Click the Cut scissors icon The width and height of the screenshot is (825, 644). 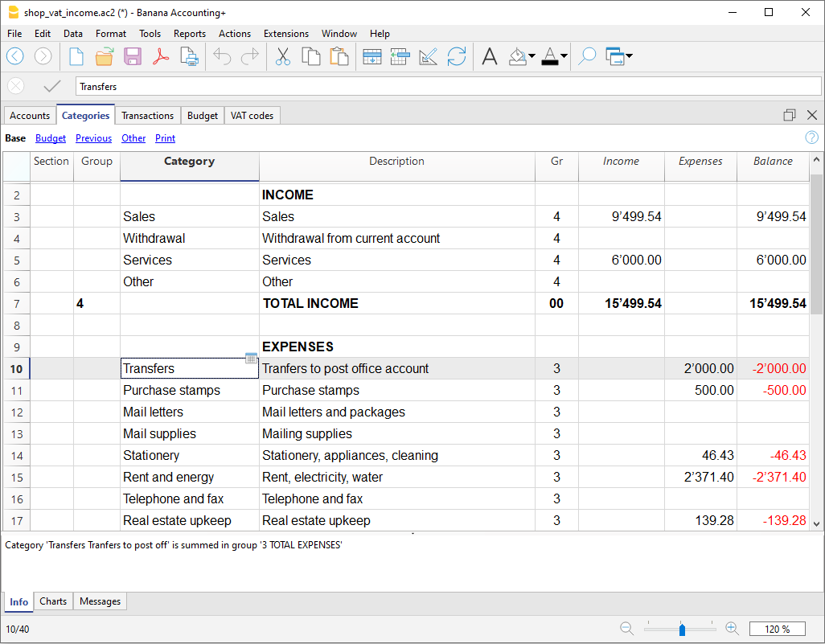coord(282,56)
